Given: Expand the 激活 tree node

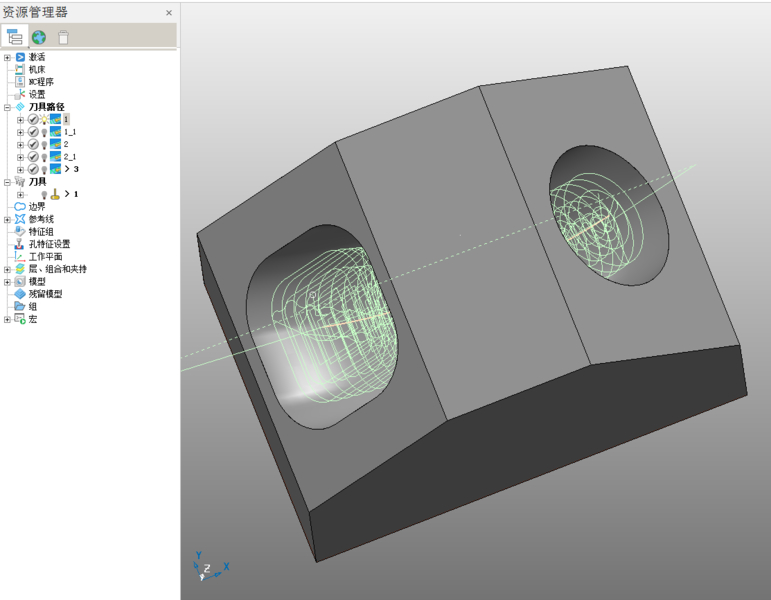Looking at the screenshot, I should pos(8,57).
